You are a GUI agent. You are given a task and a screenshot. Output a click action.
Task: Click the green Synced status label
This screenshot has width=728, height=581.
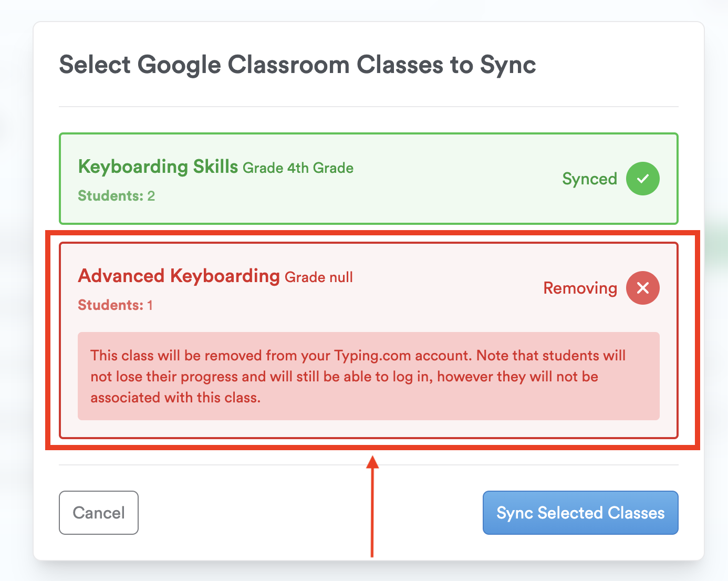589,179
